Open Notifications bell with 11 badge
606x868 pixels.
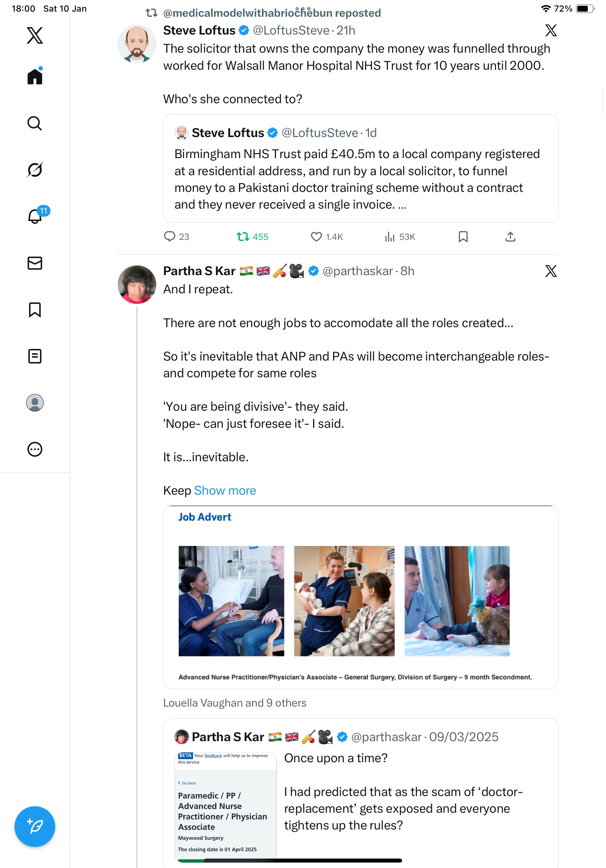(x=36, y=216)
